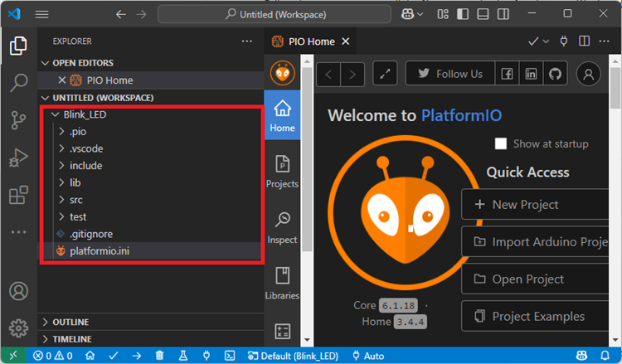Open PlatformIO Libraries section

[x=282, y=283]
